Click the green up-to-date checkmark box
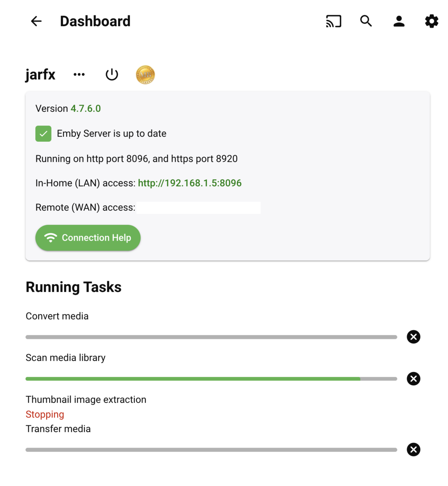 [x=43, y=134]
